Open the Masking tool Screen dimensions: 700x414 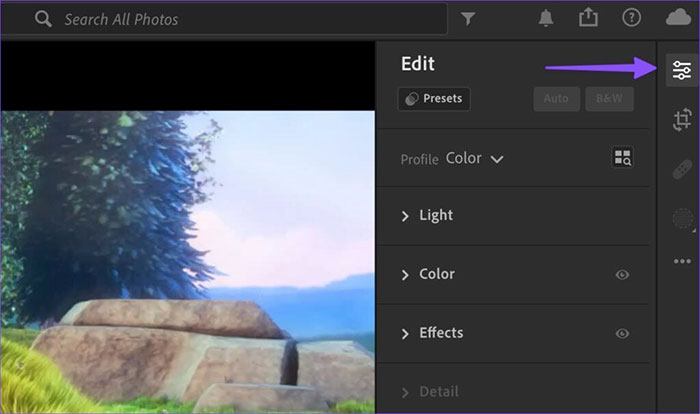click(682, 218)
